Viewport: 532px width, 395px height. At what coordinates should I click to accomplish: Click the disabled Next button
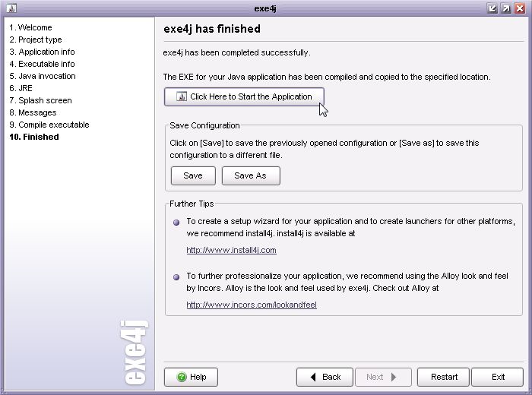tap(383, 377)
